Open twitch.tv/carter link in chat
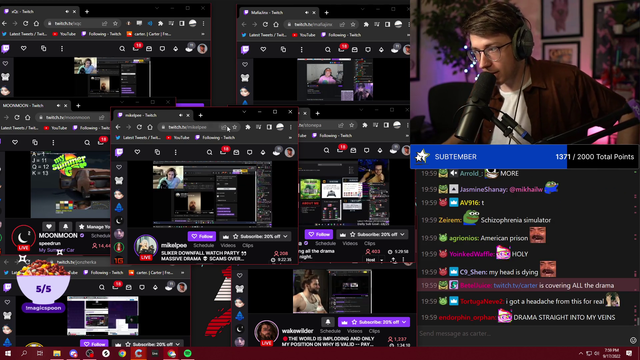Screen dimensions: 640x360 [515, 285]
